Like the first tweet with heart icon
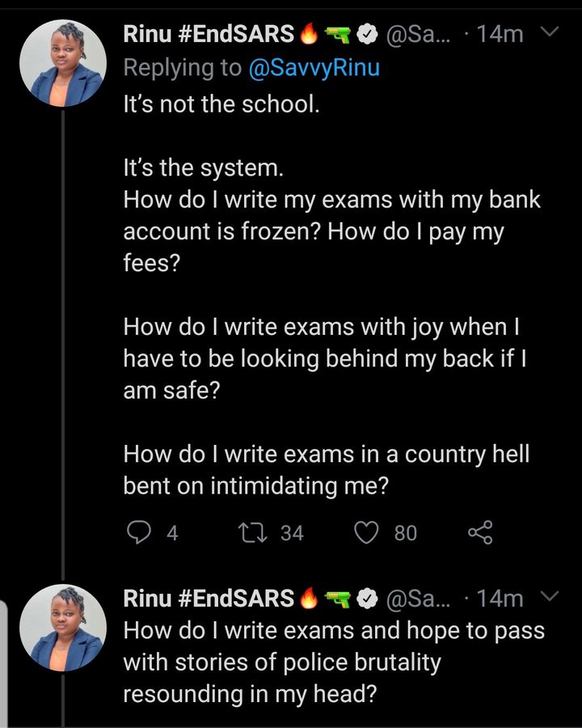Viewport: 582px width, 728px height. coord(367,532)
